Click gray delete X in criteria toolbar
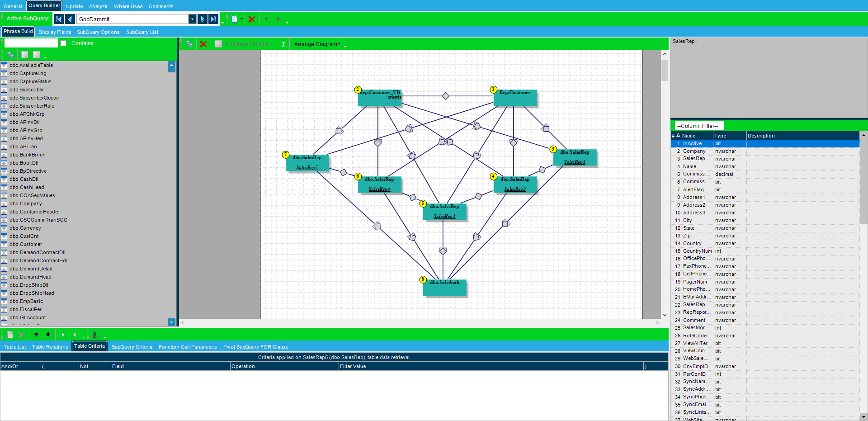The width and height of the screenshot is (868, 421). (21, 335)
